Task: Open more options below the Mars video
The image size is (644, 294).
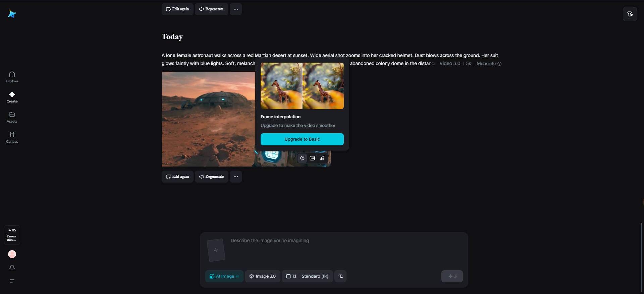Action: pos(236,176)
